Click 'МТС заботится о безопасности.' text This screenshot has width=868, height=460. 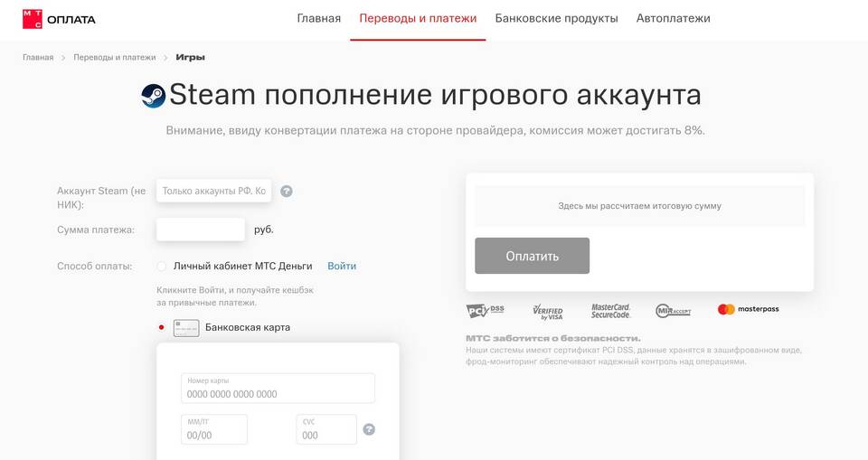[553, 338]
